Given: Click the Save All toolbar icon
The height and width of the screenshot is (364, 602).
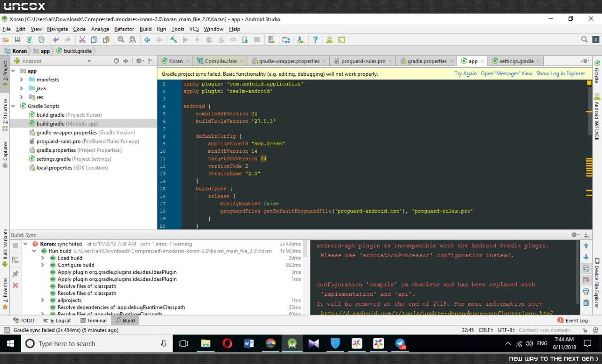Looking at the screenshot, I should tap(17, 40).
